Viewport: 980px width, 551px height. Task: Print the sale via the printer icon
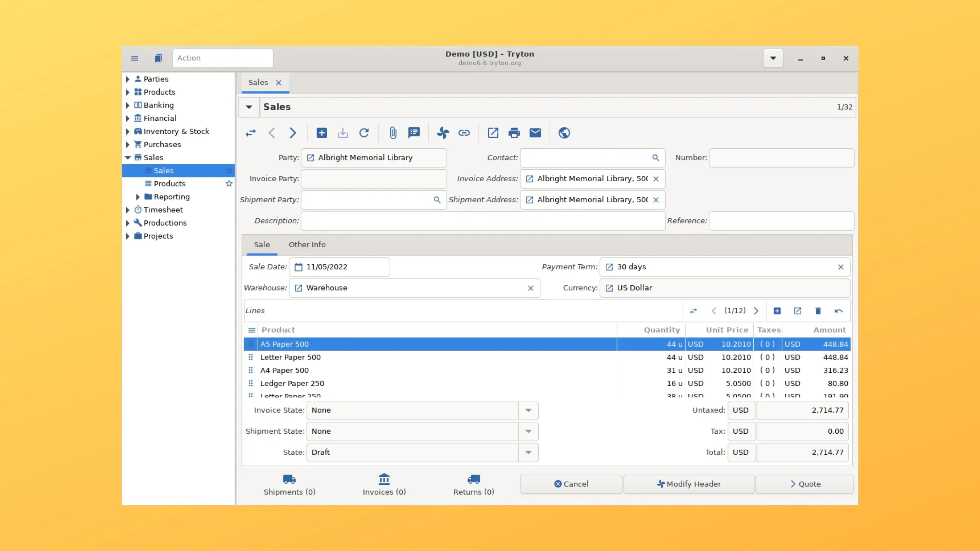click(x=513, y=133)
